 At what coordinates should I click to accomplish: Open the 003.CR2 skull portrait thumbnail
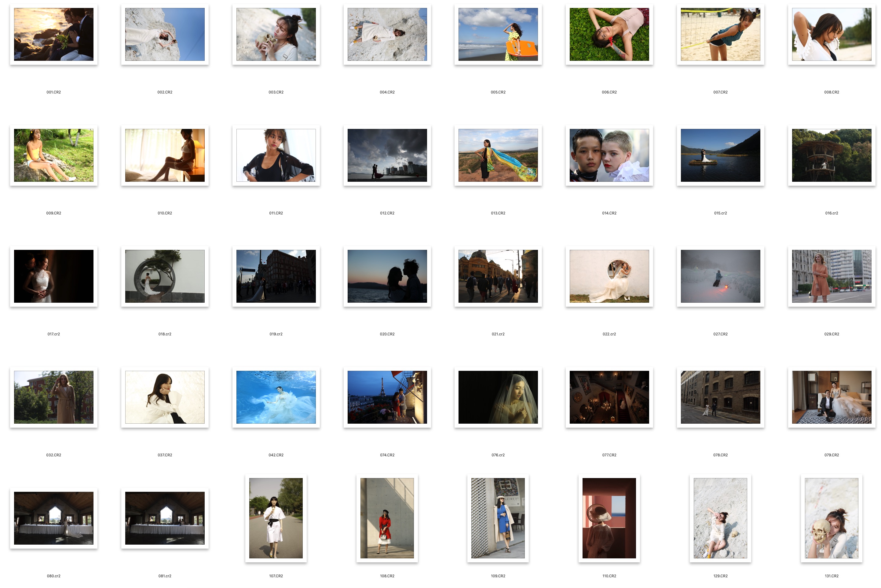(276, 35)
